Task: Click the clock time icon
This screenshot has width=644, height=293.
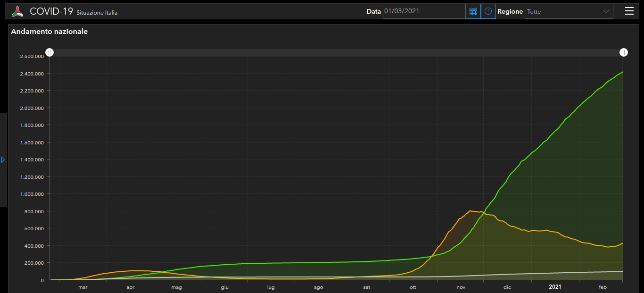Action: (488, 11)
